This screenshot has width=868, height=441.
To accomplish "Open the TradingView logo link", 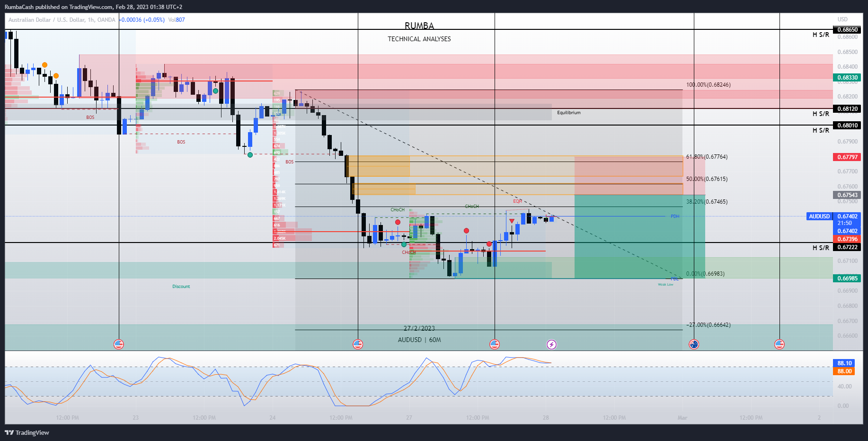I will [27, 432].
